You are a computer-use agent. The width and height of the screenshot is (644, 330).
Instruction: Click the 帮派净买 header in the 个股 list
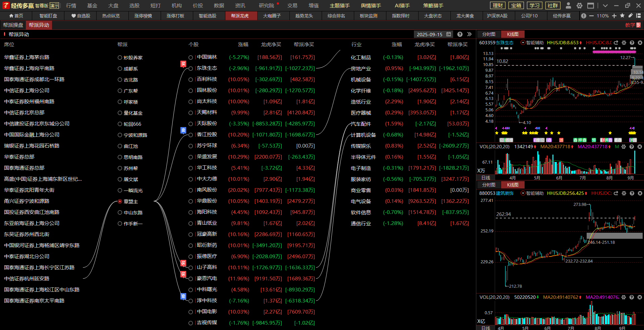pos(304,45)
